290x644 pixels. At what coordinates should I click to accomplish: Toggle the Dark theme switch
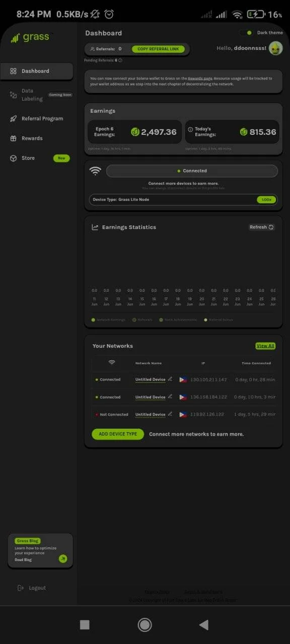pyautogui.click(x=246, y=33)
